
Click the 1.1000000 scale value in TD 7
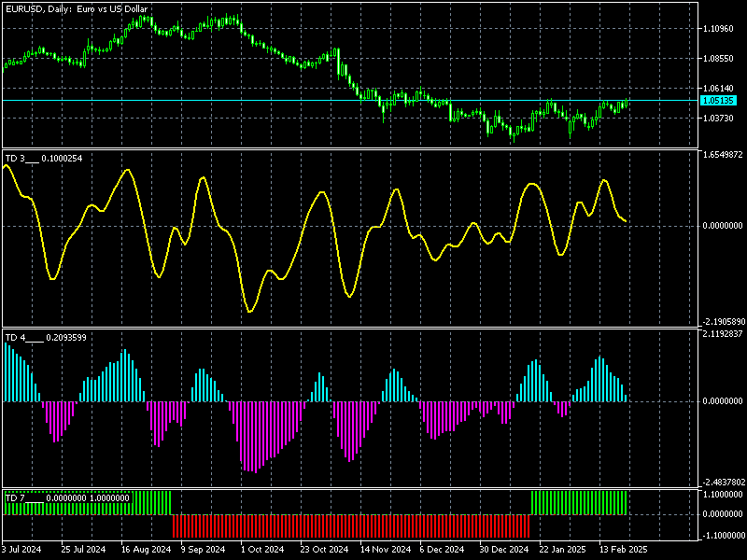pos(723,495)
